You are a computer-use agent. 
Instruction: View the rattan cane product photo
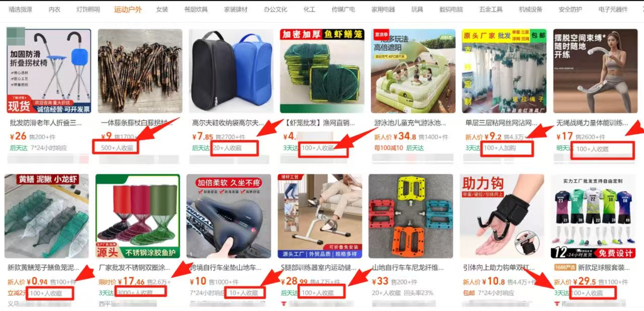point(140,71)
